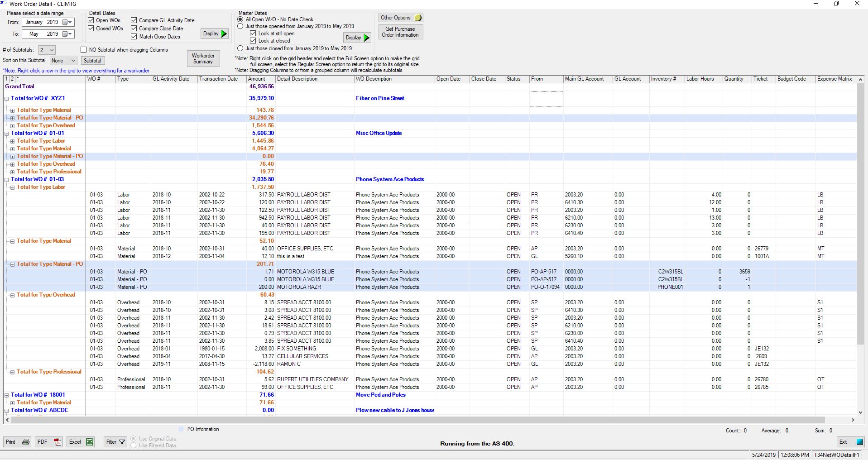Select All Open W/O No Date Check
The image size is (868, 460).
tap(240, 19)
